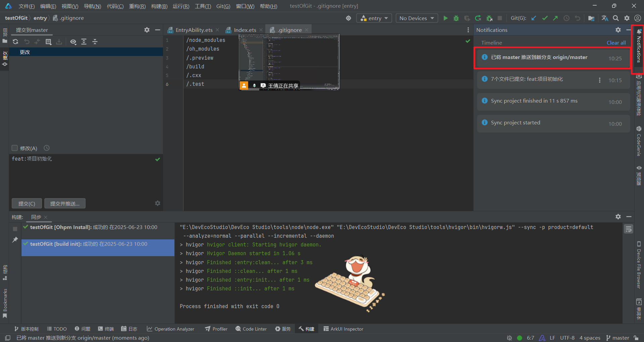Click the Clear all link in Notifications
This screenshot has width=644, height=342.
(x=616, y=43)
